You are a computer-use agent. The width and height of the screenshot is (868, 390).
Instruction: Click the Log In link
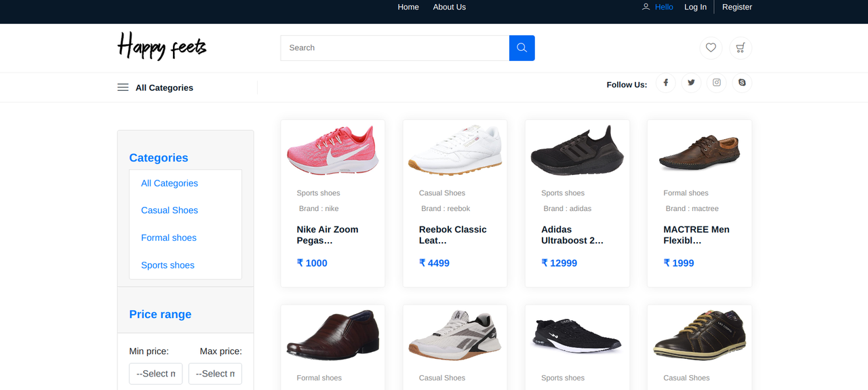click(695, 7)
